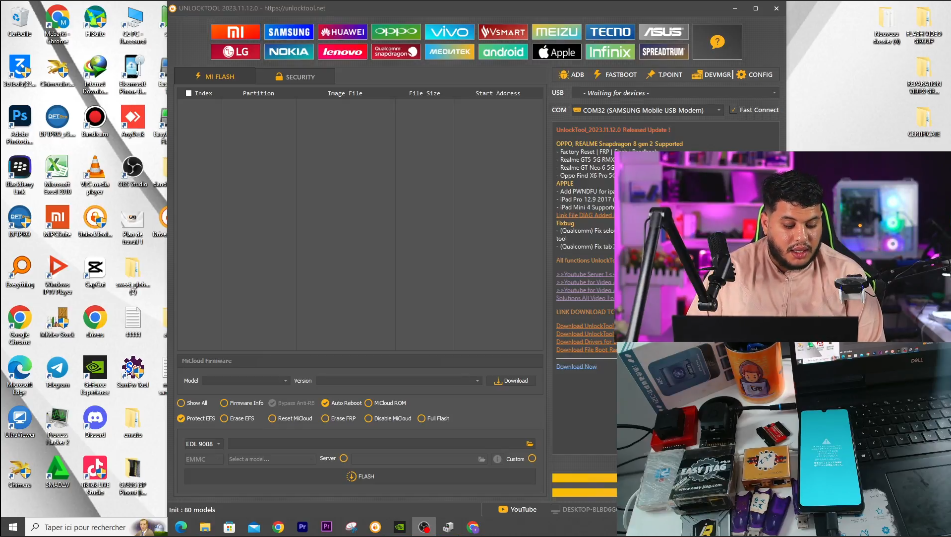
Task: Open Telegram desktop shortcut
Action: (x=58, y=373)
